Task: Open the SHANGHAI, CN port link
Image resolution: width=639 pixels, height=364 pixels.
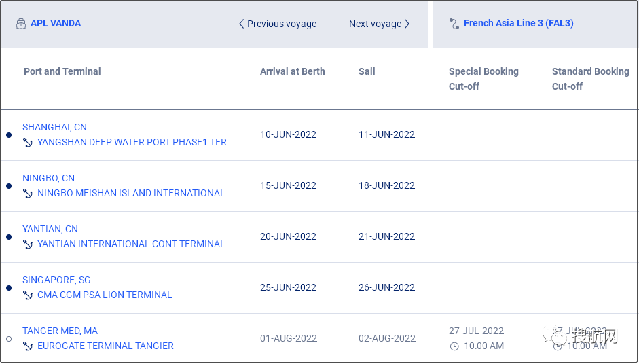Action: tap(54, 127)
